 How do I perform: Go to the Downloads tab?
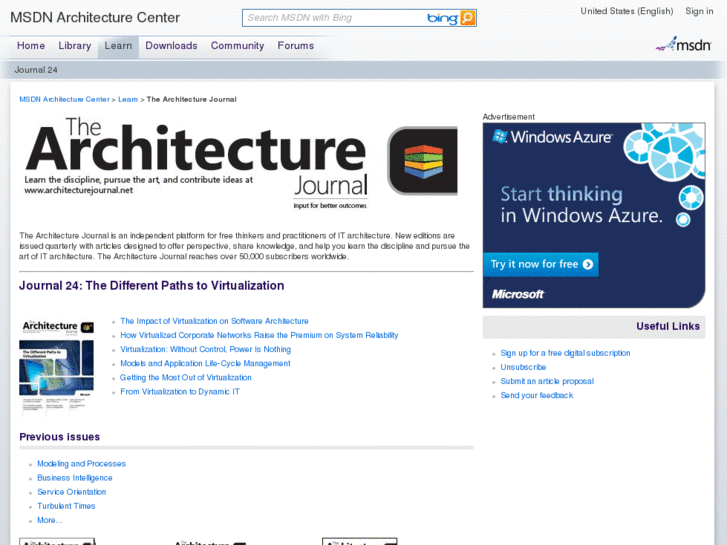[x=171, y=45]
